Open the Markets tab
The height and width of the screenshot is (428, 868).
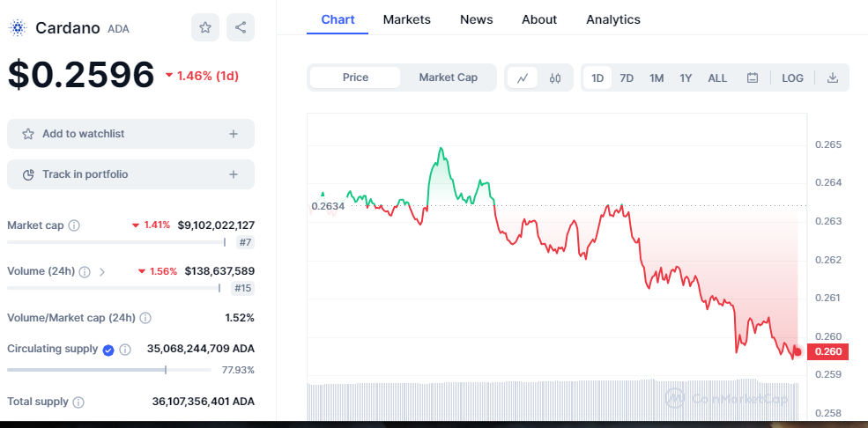(x=407, y=19)
